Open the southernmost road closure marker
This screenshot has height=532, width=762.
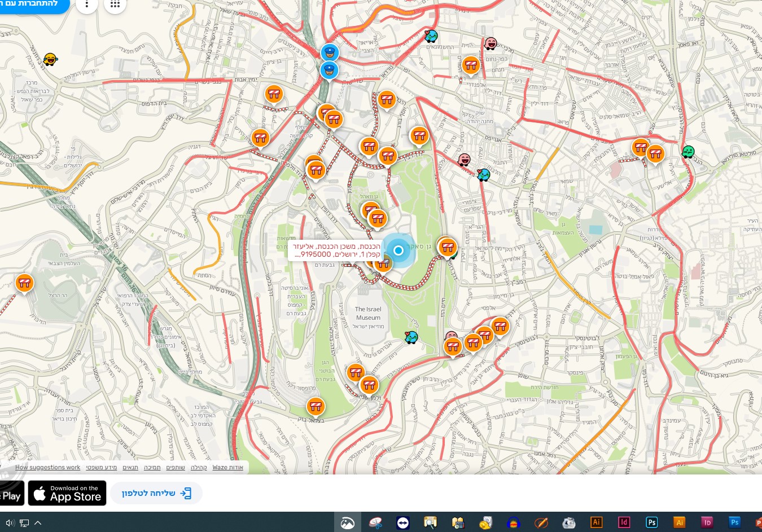(316, 407)
